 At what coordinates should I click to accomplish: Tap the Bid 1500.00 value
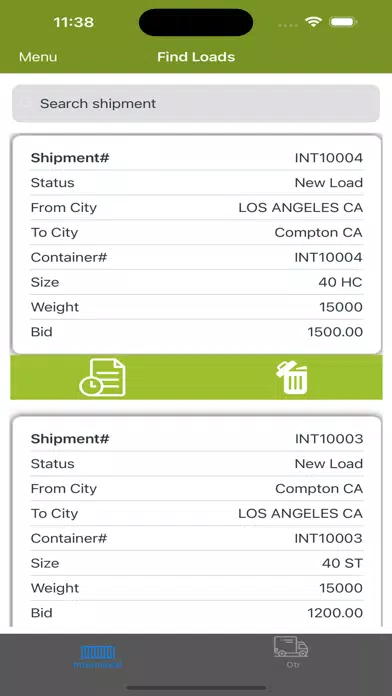335,332
